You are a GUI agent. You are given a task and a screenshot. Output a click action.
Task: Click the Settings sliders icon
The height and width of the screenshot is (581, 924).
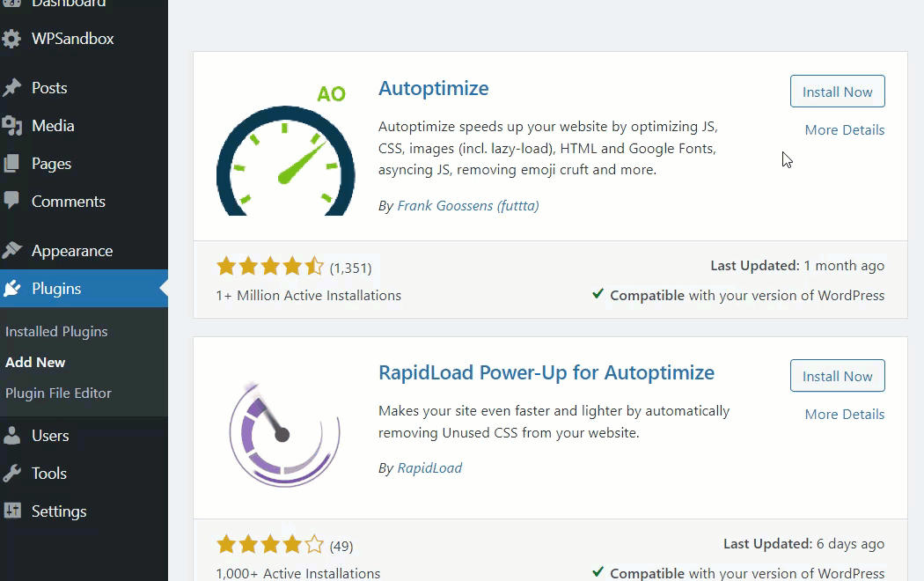(11, 511)
